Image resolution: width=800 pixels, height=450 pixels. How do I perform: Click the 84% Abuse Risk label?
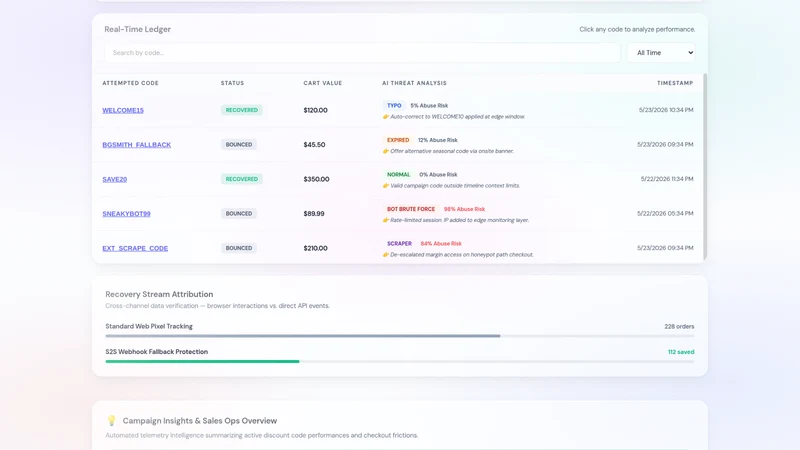pyautogui.click(x=441, y=244)
